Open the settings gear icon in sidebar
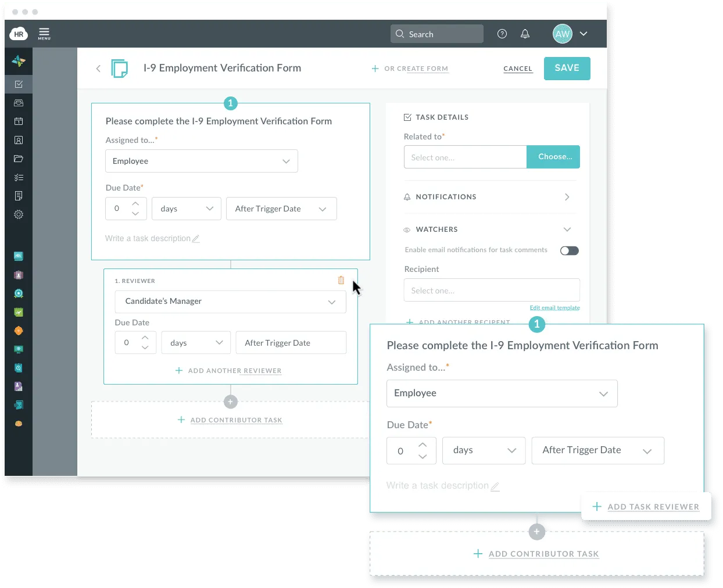Image resolution: width=723 pixels, height=588 pixels. click(x=19, y=214)
